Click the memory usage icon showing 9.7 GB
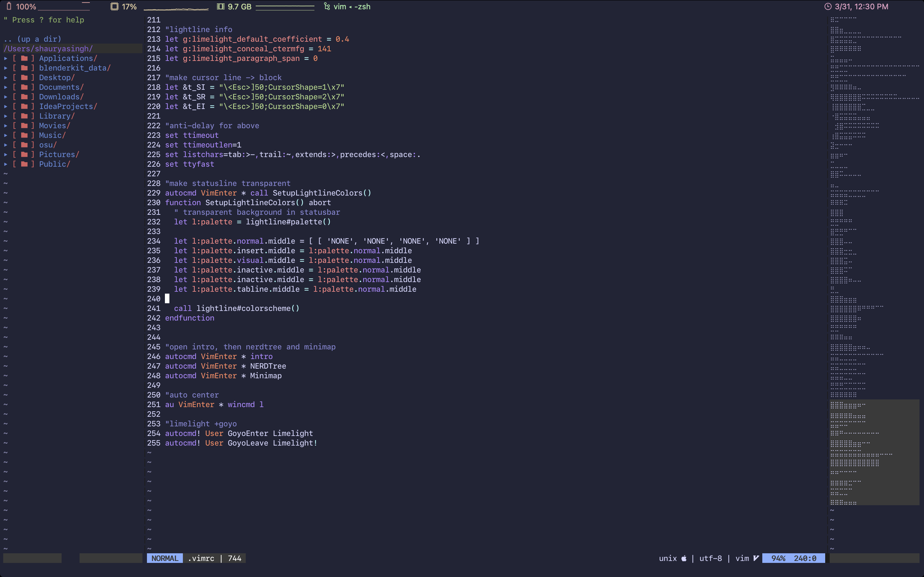Image resolution: width=924 pixels, height=577 pixels. tap(221, 6)
